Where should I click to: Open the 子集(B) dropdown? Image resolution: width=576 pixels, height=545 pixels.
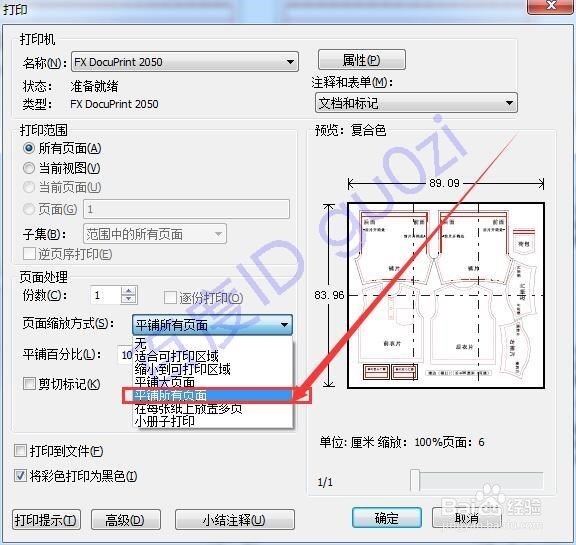(155, 234)
